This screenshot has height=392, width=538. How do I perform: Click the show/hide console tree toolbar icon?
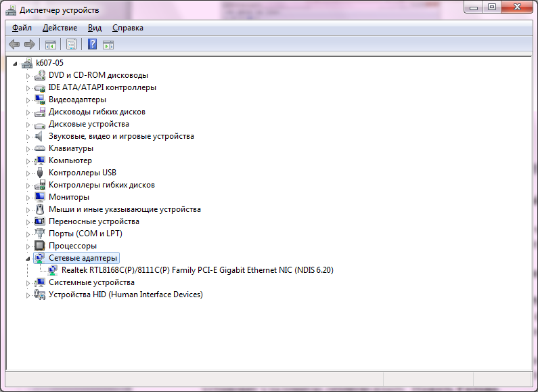[51, 45]
